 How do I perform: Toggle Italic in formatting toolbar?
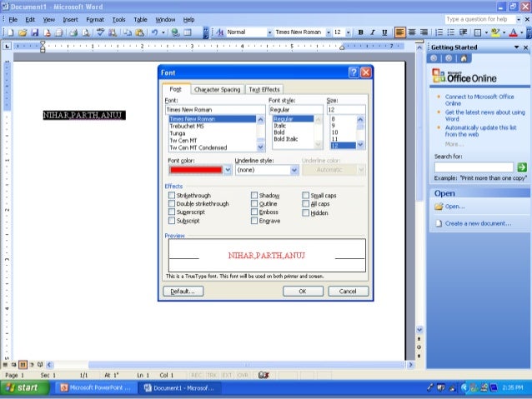tap(373, 32)
